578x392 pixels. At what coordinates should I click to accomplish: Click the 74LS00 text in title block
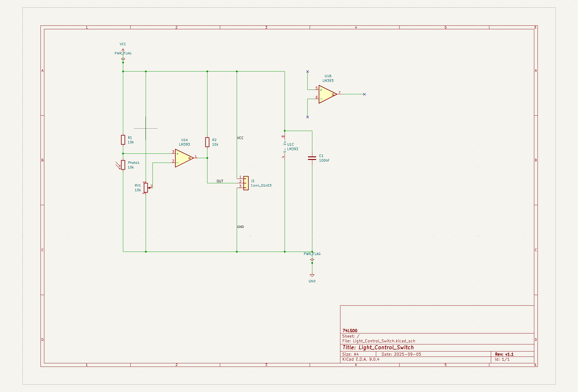click(x=350, y=331)
